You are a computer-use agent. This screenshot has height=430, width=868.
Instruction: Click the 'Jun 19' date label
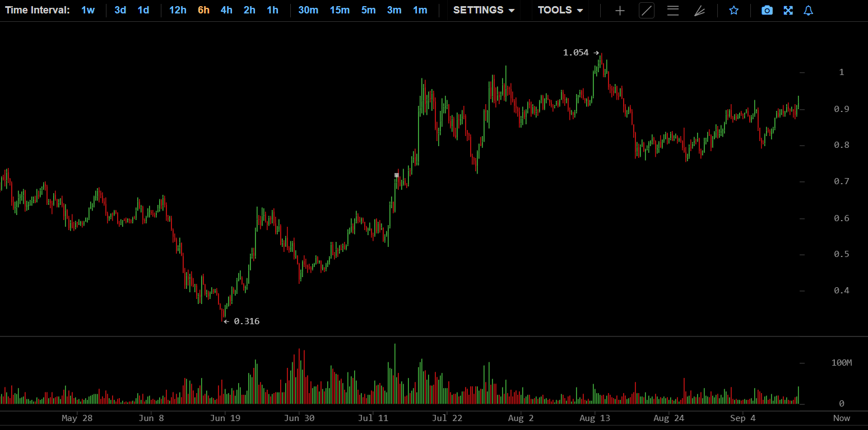coord(225,418)
